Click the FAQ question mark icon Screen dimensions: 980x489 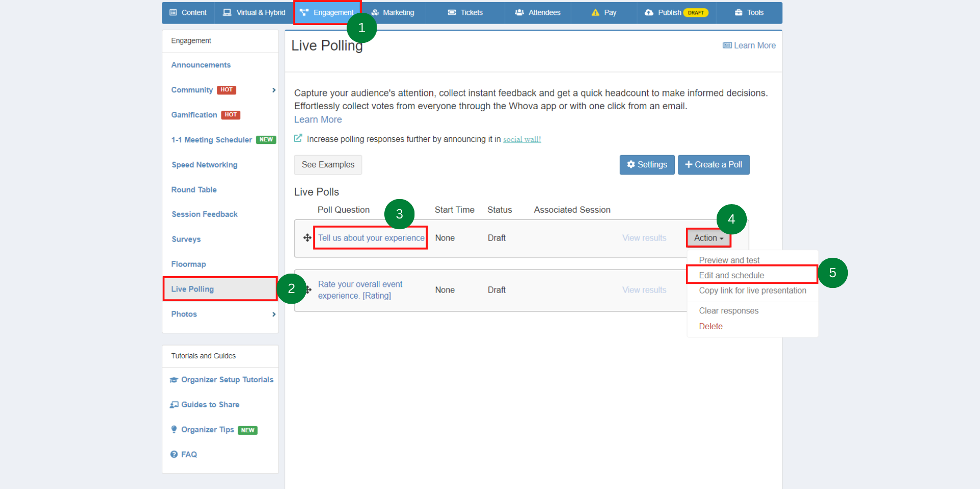tap(174, 454)
